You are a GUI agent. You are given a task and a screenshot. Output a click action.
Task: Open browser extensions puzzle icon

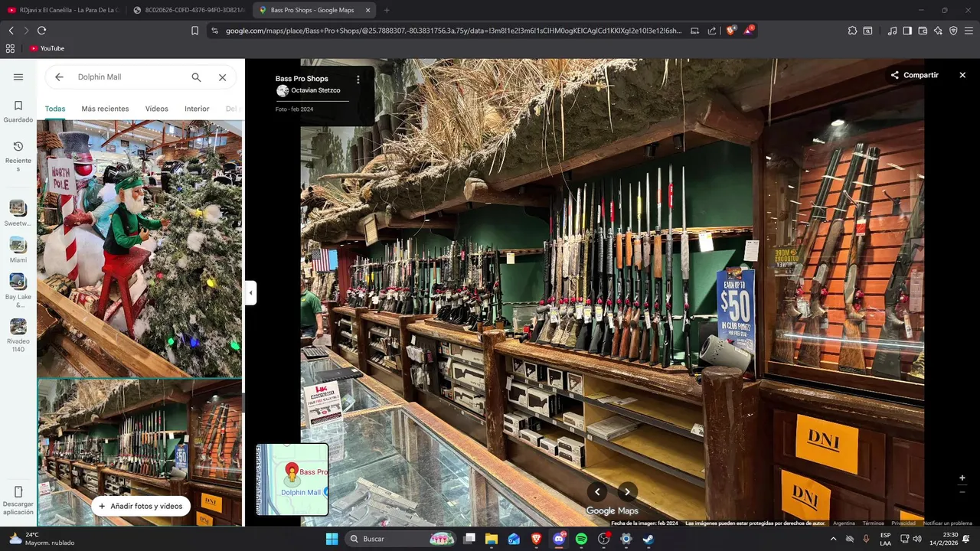point(852,31)
